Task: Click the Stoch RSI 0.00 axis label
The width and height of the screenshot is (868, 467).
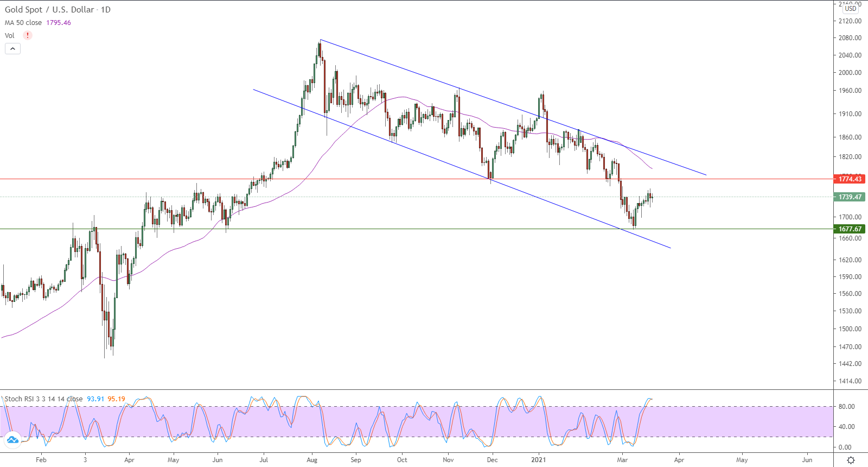Action: [x=845, y=447]
